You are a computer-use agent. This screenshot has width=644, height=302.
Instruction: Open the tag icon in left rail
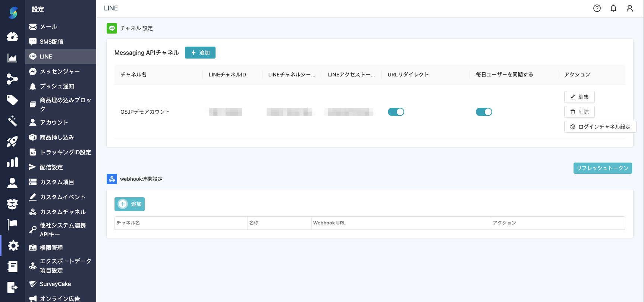[x=12, y=100]
